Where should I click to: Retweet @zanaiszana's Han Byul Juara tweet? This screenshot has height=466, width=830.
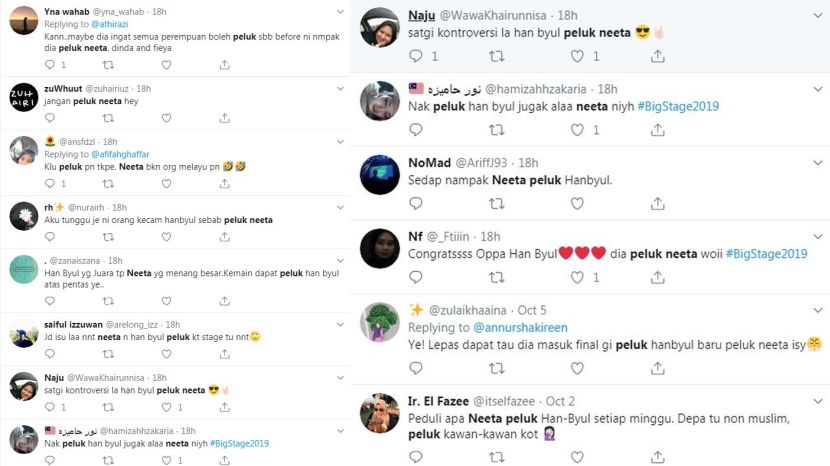click(x=108, y=301)
